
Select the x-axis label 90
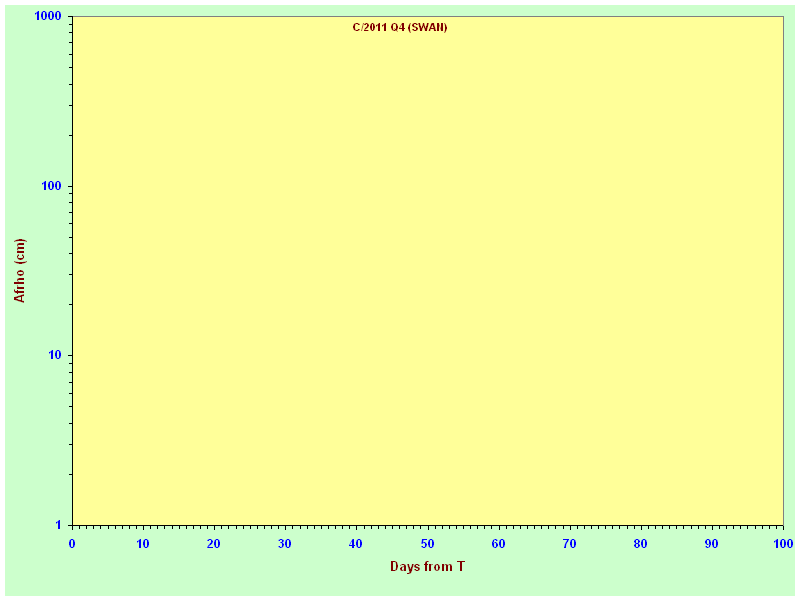(x=711, y=544)
